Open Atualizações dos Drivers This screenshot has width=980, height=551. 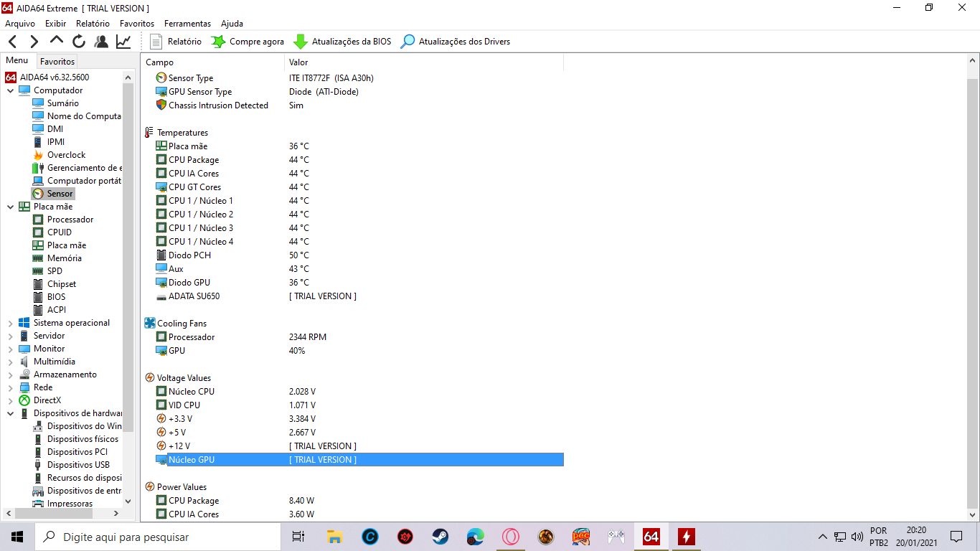coord(455,42)
